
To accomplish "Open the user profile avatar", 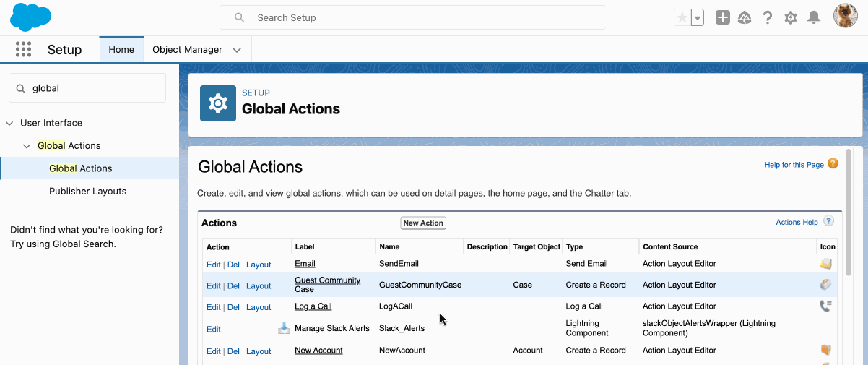I will 846,16.
